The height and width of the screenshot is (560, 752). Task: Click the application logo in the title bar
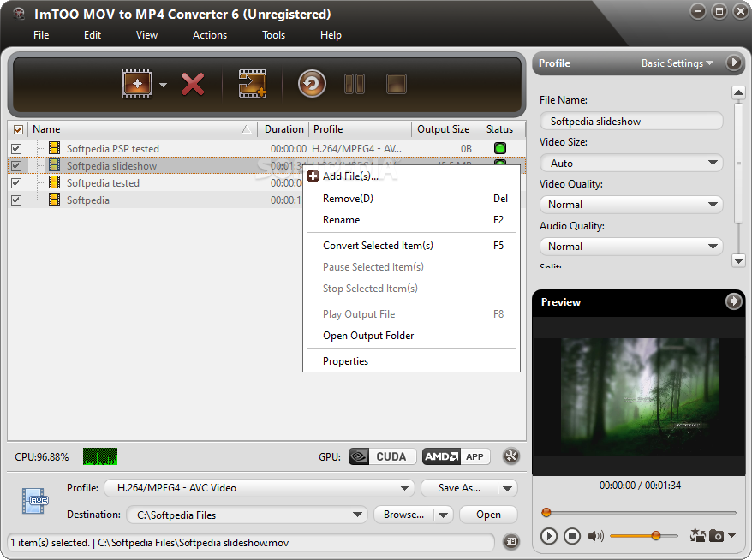tap(19, 14)
